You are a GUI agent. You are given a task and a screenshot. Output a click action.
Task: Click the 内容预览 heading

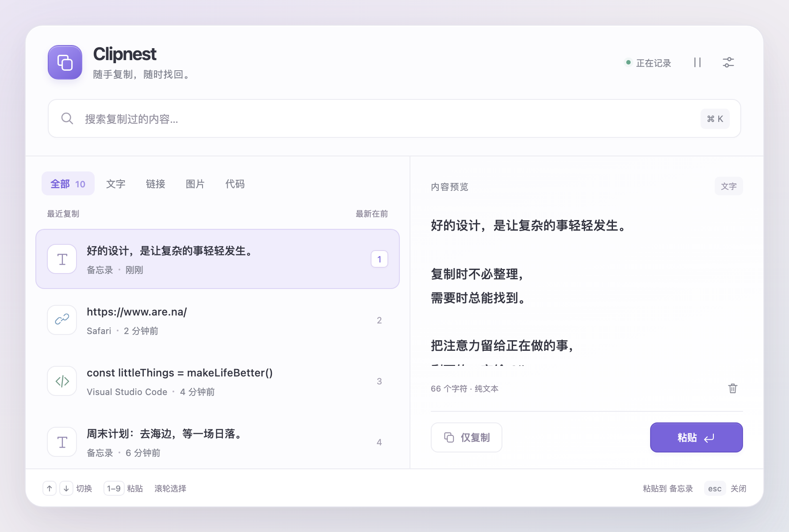coord(450,187)
